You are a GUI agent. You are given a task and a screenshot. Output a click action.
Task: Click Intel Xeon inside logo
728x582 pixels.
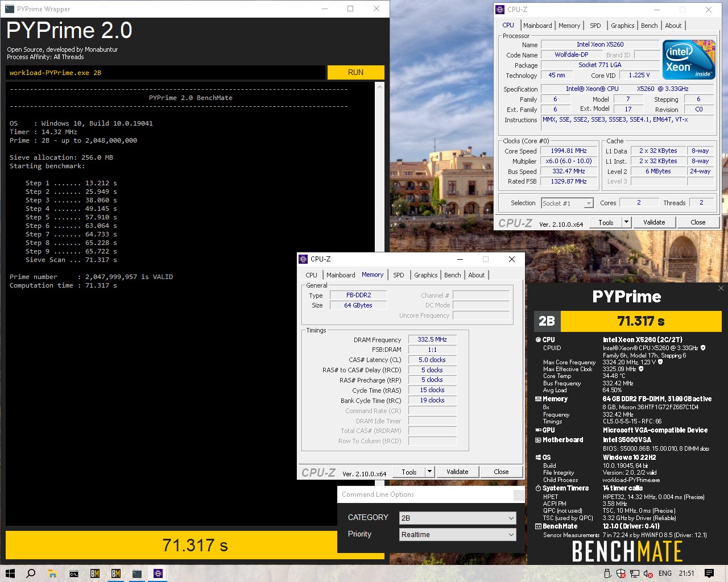tap(689, 59)
